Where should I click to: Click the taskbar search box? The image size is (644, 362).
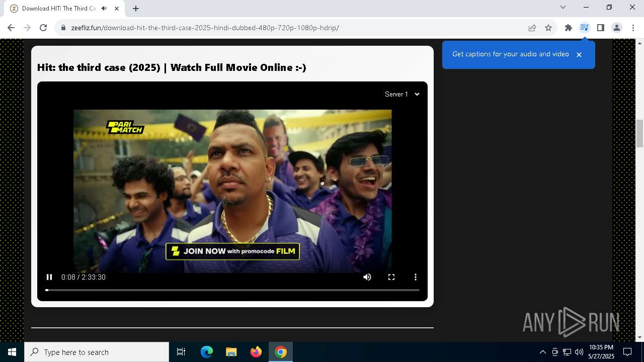(97, 352)
